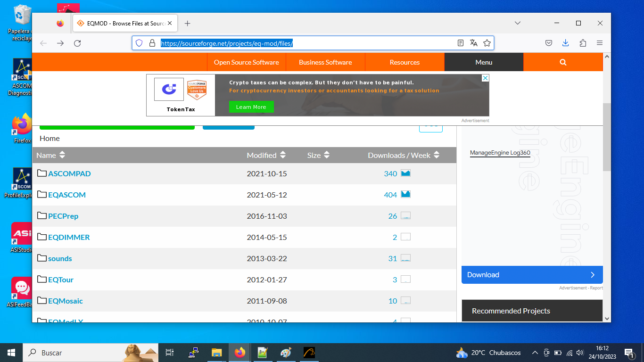
Task: Open the list all tabs chevron
Action: click(518, 23)
